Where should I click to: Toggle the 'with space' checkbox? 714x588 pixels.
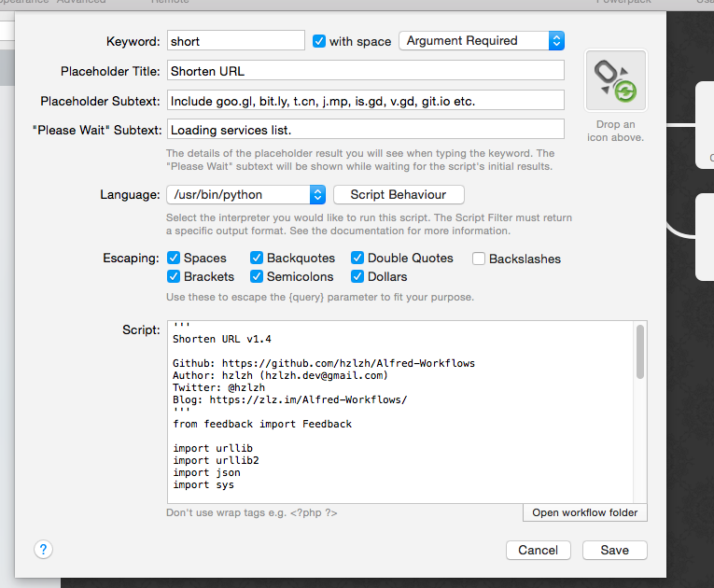(x=319, y=41)
